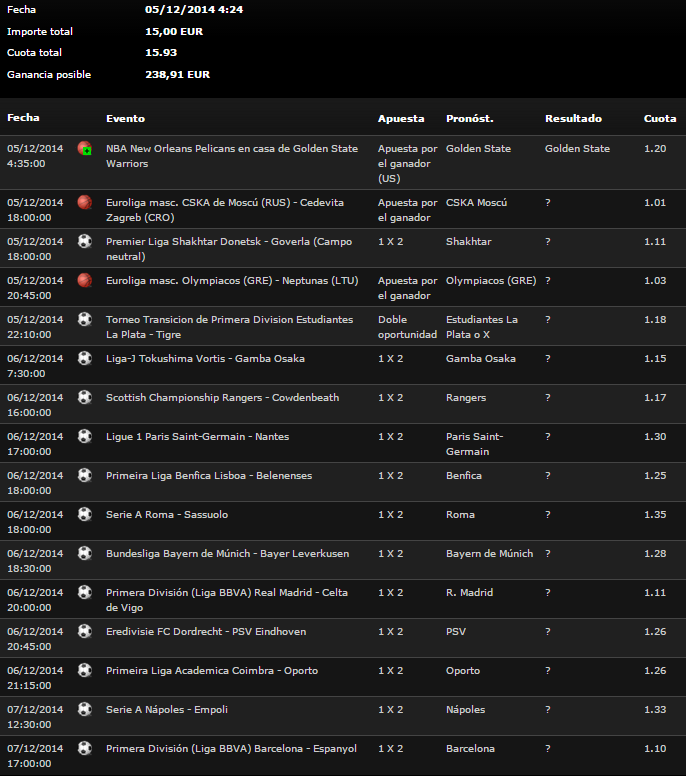Screen dimensions: 686x776
Task: Click the Bayern de Múnich prediction cell
Action: pos(490,553)
